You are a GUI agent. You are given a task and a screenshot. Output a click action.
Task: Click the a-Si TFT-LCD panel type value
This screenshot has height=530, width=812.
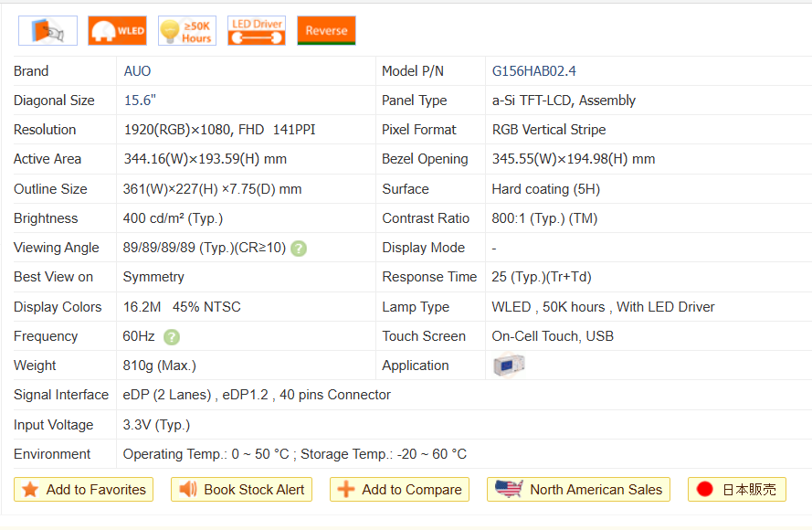pos(563,101)
